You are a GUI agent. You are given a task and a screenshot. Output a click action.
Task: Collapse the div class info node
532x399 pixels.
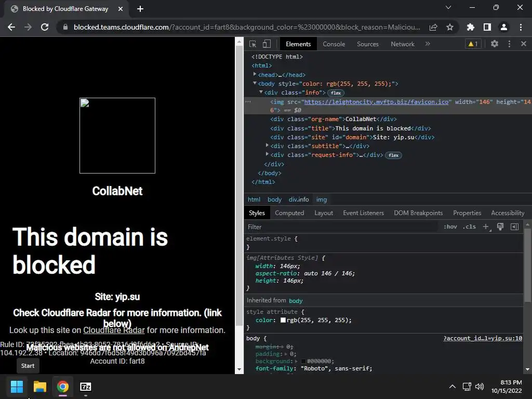point(261,92)
